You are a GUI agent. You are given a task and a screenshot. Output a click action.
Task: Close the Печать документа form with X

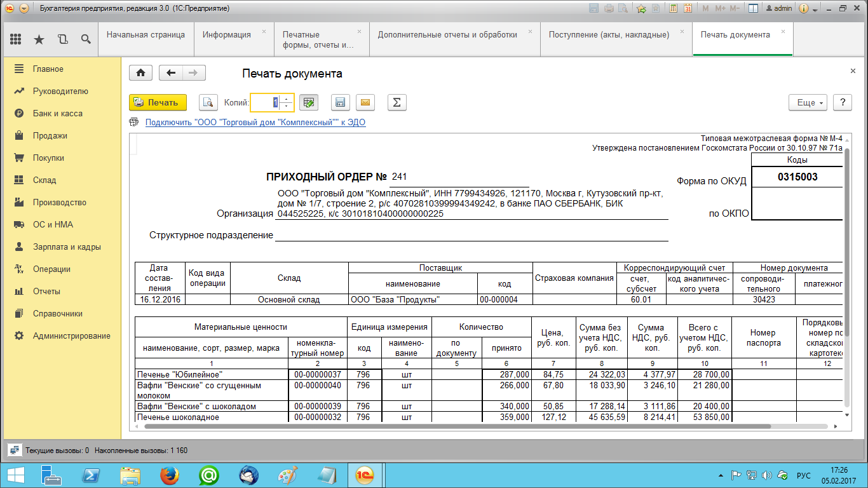point(853,71)
